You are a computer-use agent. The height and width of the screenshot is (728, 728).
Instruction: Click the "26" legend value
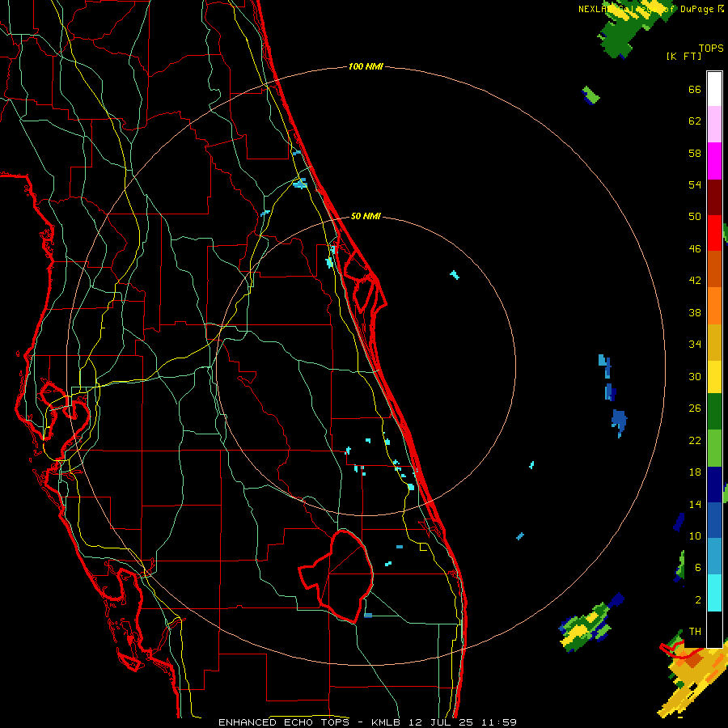click(x=695, y=408)
